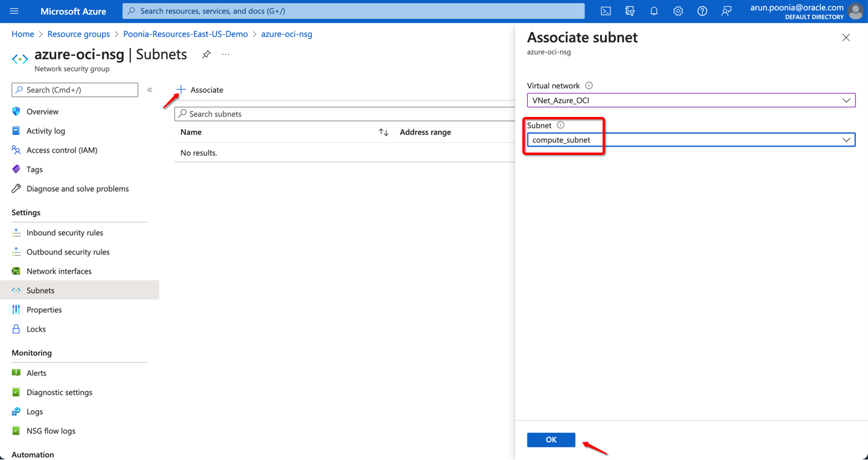868x460 pixels.
Task: Click OK to associate subnet
Action: (551, 440)
